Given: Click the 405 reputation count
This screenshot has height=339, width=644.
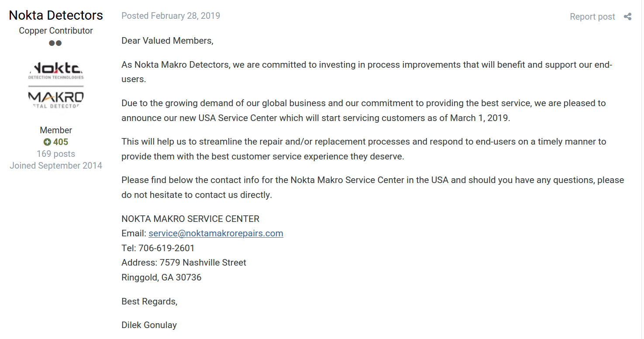Looking at the screenshot, I should (61, 142).
